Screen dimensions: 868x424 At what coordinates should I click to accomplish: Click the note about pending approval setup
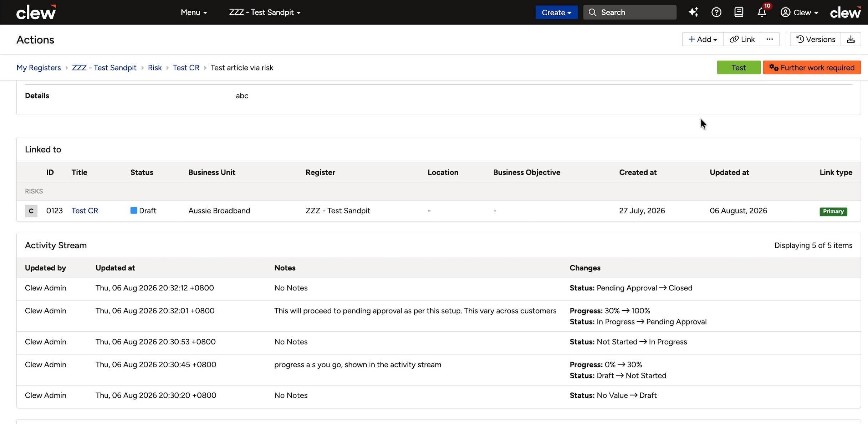point(415,311)
